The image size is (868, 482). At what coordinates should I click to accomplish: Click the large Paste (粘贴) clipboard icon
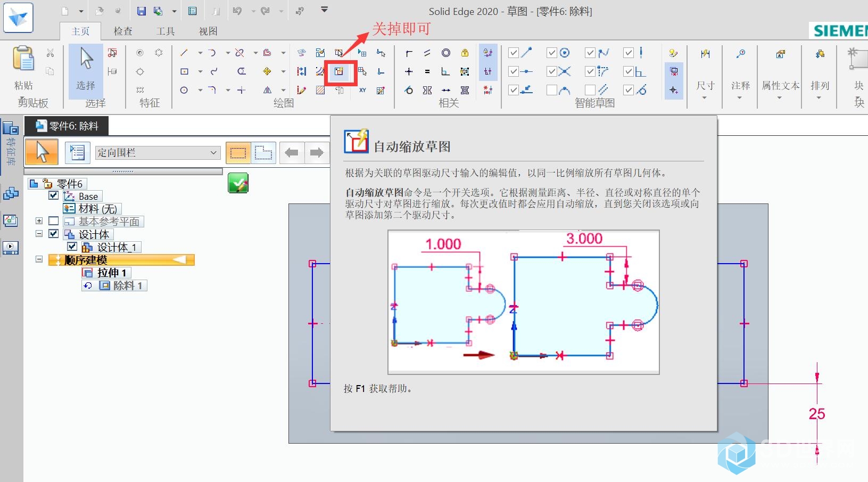pyautogui.click(x=24, y=59)
